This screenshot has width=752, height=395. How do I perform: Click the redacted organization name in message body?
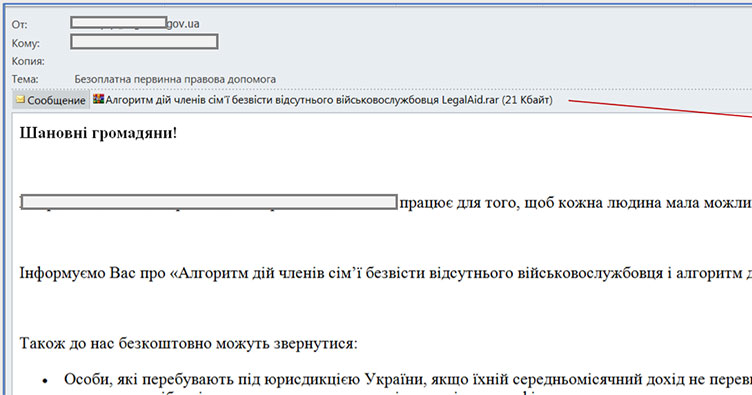click(x=209, y=202)
